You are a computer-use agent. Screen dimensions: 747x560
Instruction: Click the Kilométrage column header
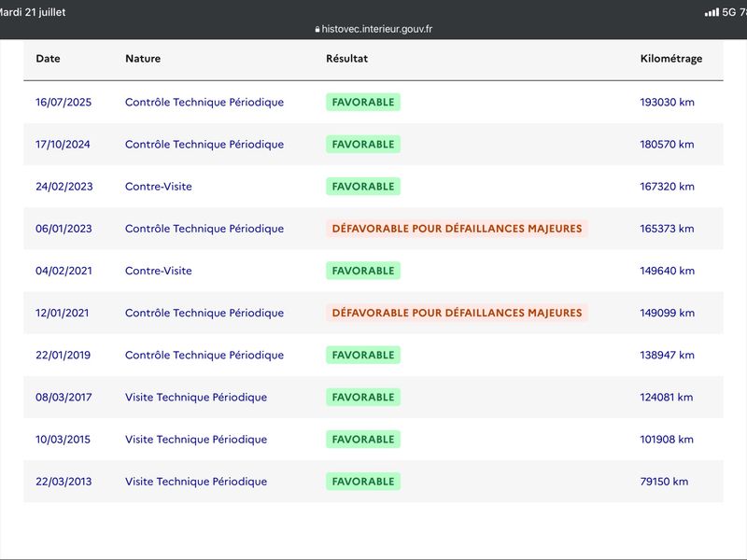[x=670, y=59]
